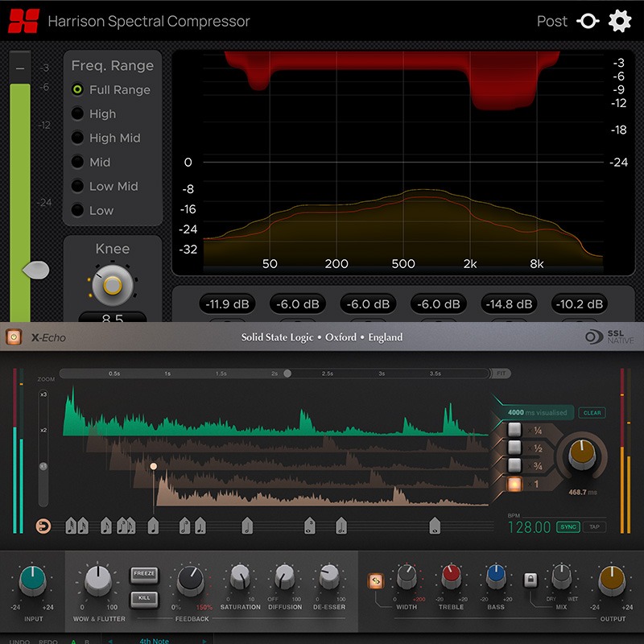Click the TAP tempo button
Viewport: 644px width, 644px height.
click(594, 527)
